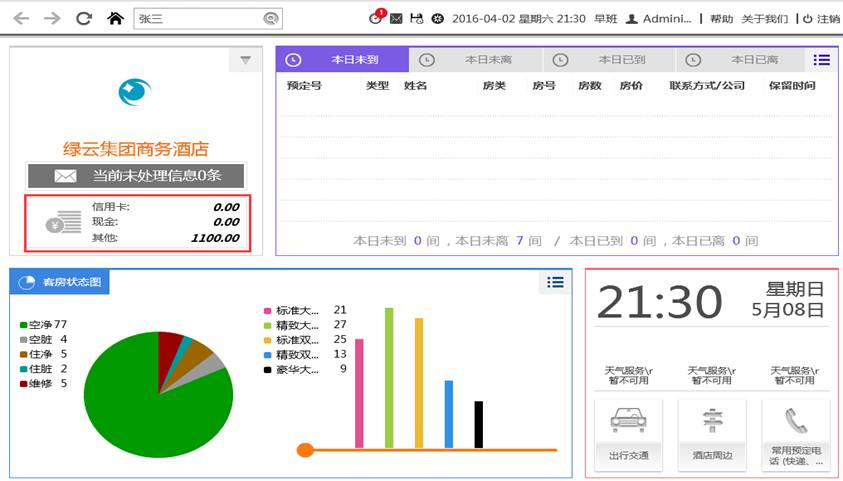Click the 姓名 column header
This screenshot has height=481, width=843.
[416, 85]
